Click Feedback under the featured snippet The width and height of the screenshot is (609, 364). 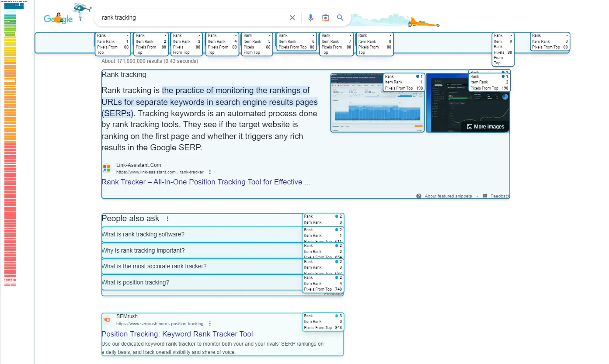(x=500, y=196)
